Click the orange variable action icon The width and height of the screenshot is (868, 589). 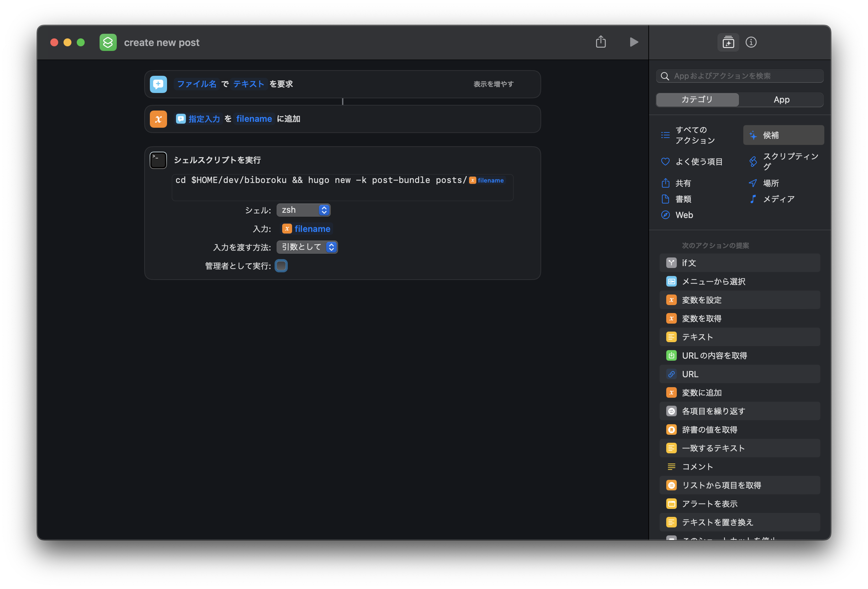(x=158, y=119)
